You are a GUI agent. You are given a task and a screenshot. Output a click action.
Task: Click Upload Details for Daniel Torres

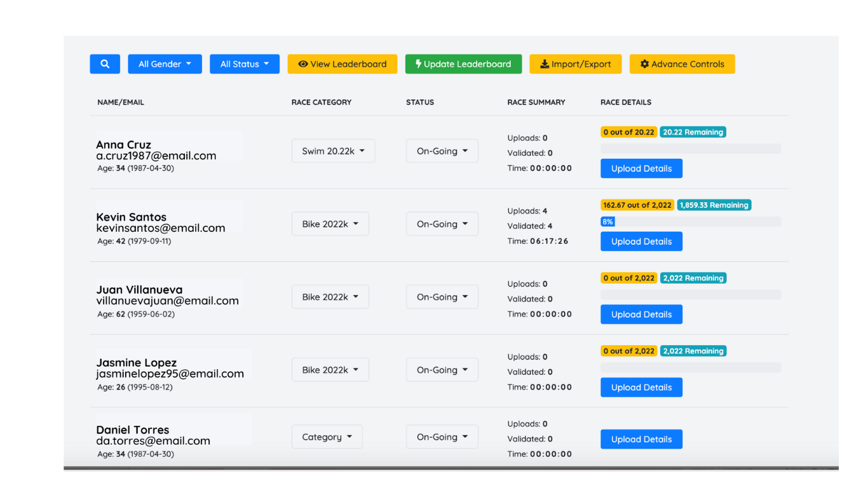point(641,439)
